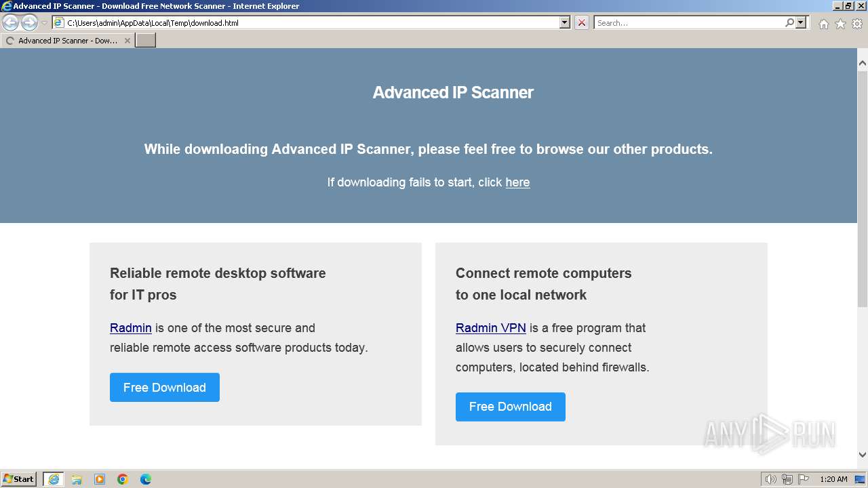
Task: Open Favorites star icon
Action: [840, 24]
